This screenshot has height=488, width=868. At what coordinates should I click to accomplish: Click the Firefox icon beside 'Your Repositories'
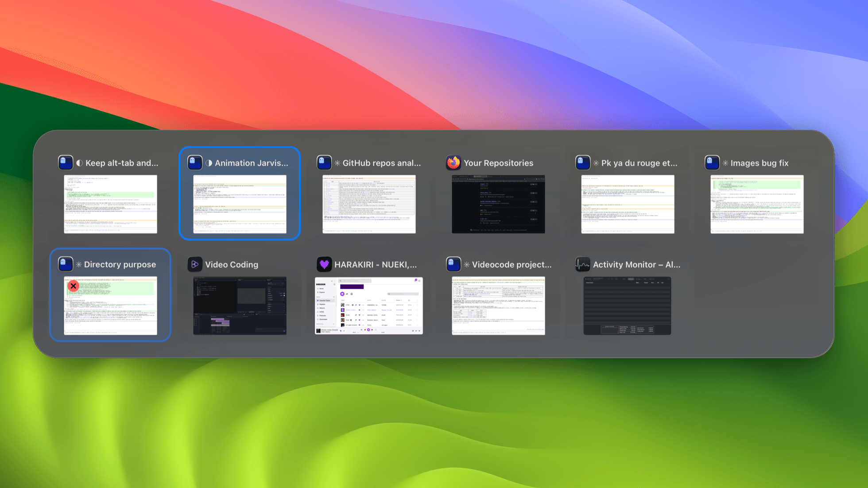click(x=453, y=163)
